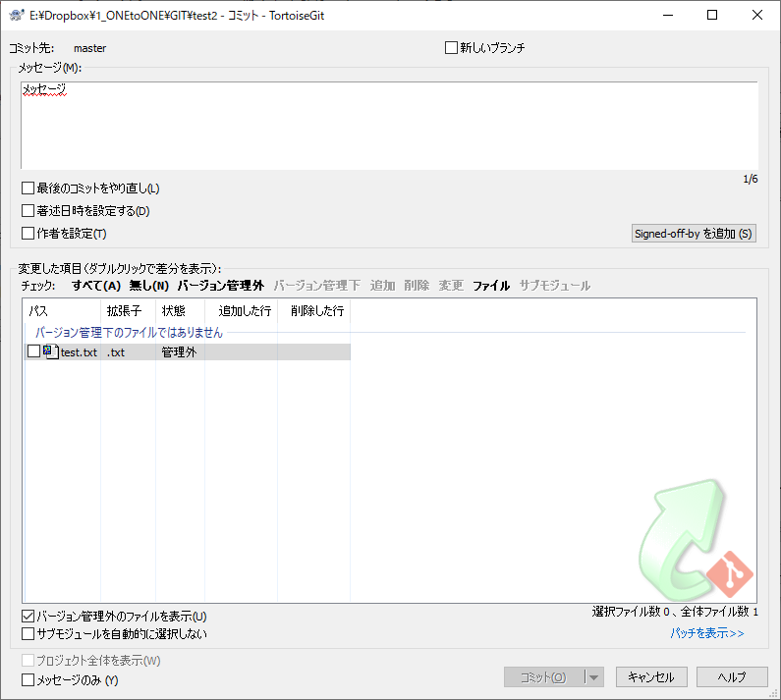This screenshot has width=781, height=700.
Task: Sort by 拡張子 column header
Action: tap(128, 311)
